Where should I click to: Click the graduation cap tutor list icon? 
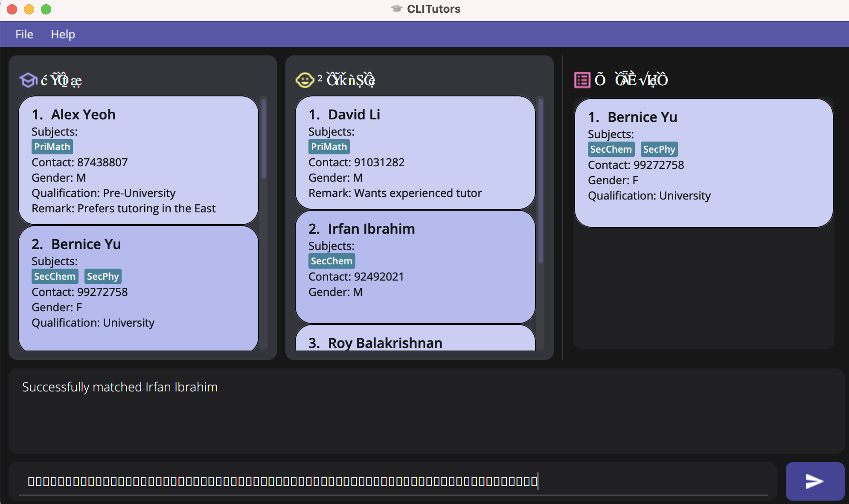28,80
